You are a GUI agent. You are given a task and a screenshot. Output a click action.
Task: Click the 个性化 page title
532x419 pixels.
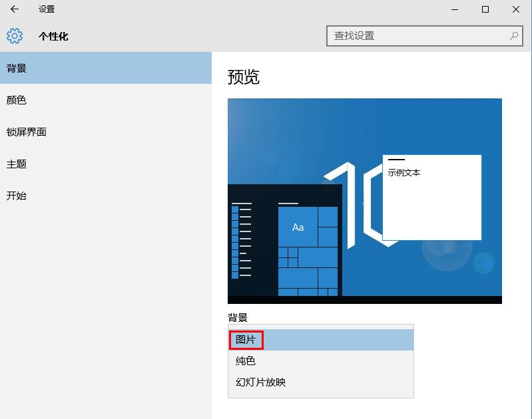point(53,37)
